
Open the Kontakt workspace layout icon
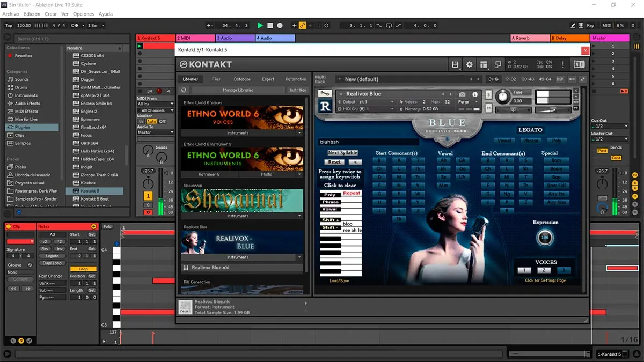point(484,64)
